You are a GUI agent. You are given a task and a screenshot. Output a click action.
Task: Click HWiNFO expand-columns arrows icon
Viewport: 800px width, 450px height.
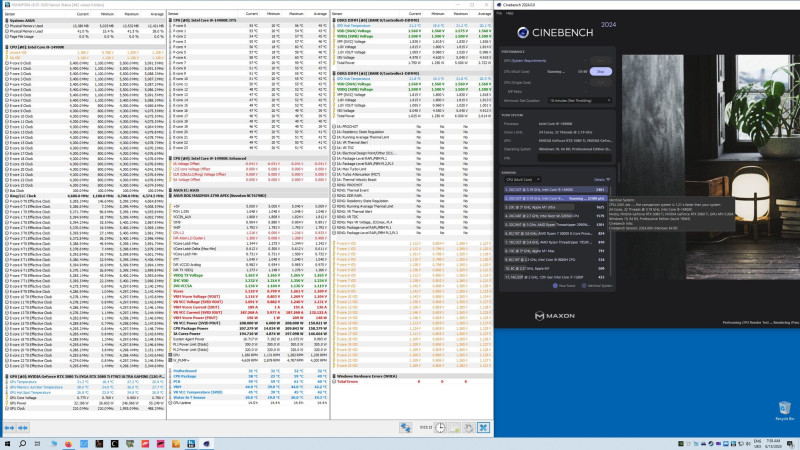click(9, 428)
